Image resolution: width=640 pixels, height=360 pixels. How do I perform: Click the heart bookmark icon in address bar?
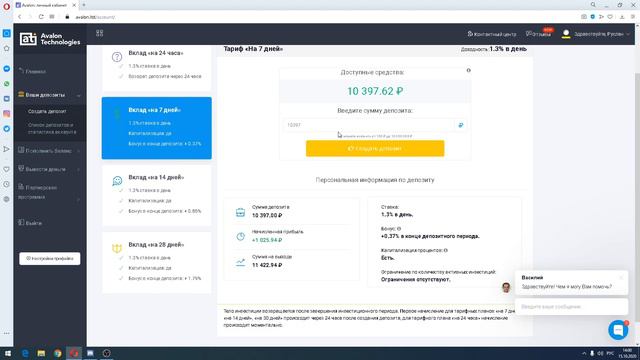(x=610, y=17)
